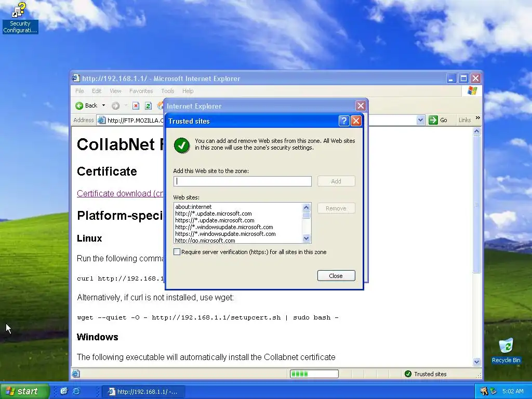Open the Back history dropdown arrow

[x=103, y=105]
